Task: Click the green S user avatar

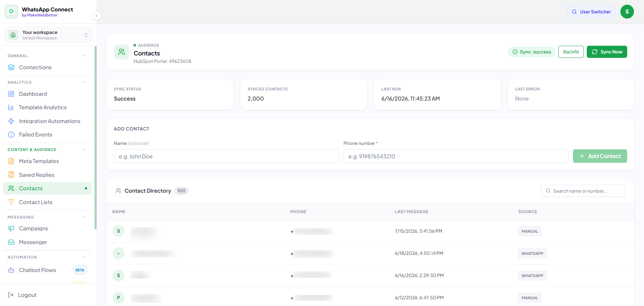Action: pos(627,12)
